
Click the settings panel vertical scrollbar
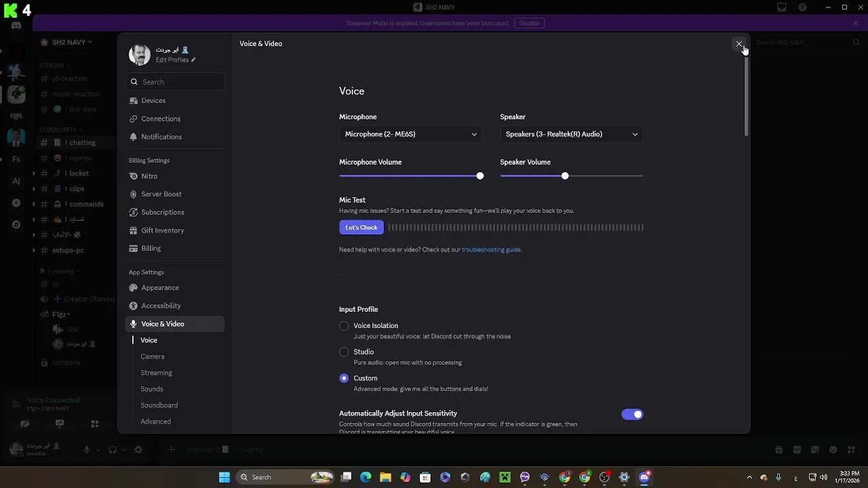coord(747,96)
